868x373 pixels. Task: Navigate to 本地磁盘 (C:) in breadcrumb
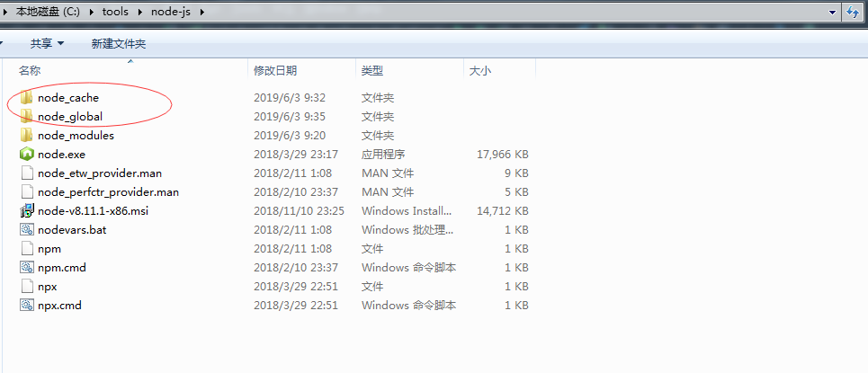point(48,12)
